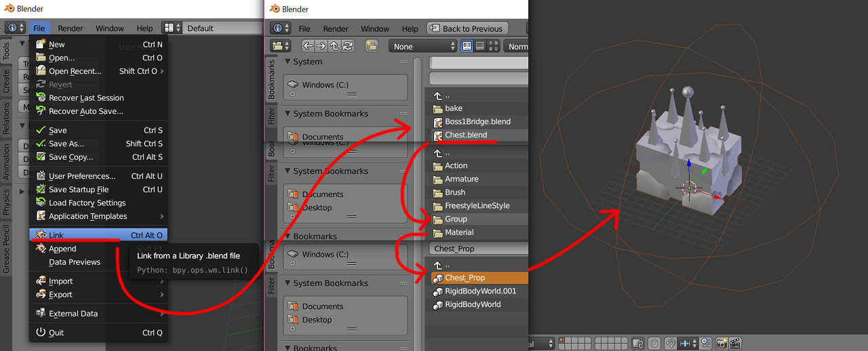Expand the Open Recent... submenu
The height and width of the screenshot is (351, 868).
[99, 71]
